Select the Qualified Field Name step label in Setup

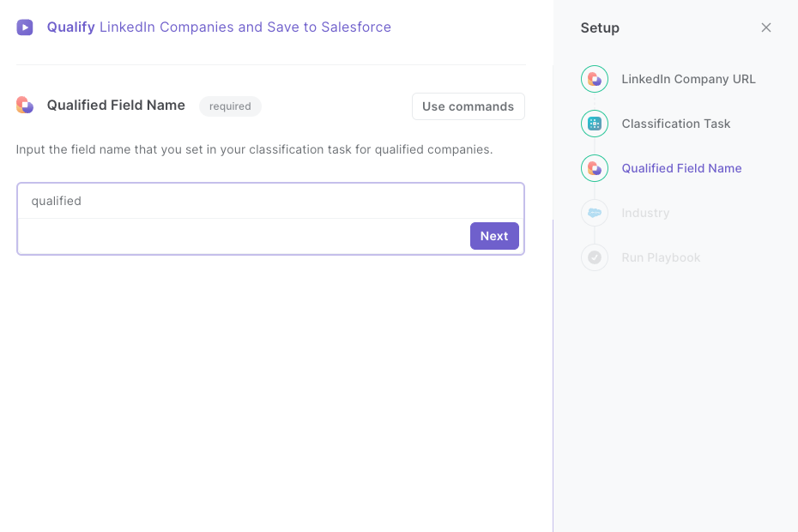[x=681, y=168]
